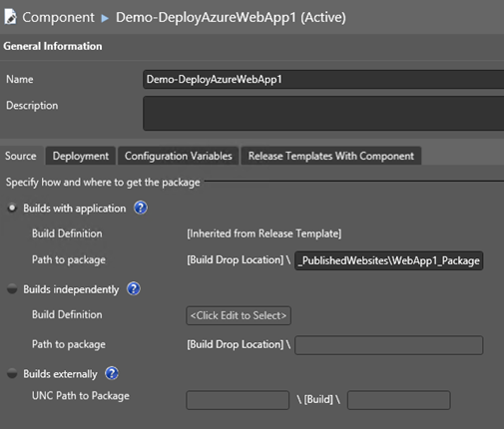Select Builds with application radio button

tap(12, 209)
